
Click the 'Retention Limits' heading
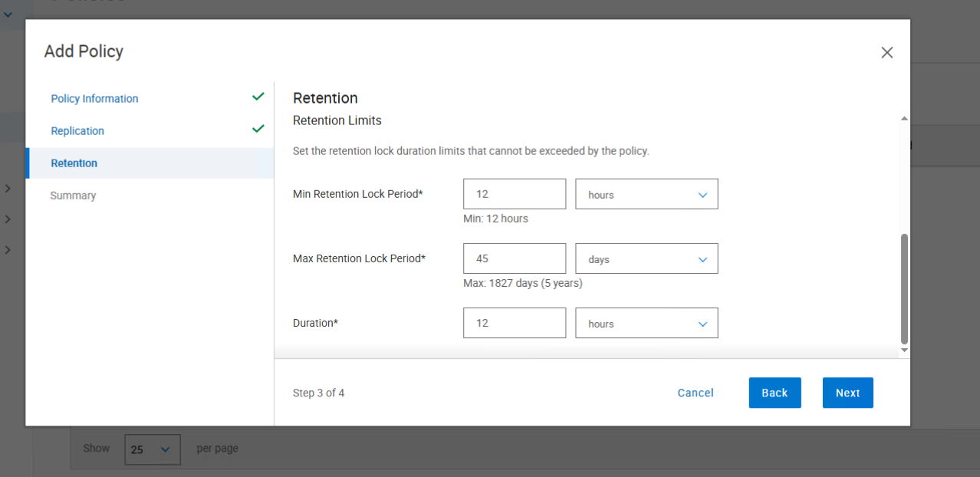[x=337, y=120]
